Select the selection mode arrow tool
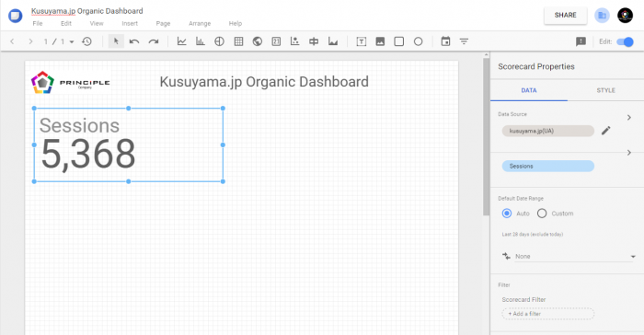This screenshot has width=644, height=335. pyautogui.click(x=116, y=41)
